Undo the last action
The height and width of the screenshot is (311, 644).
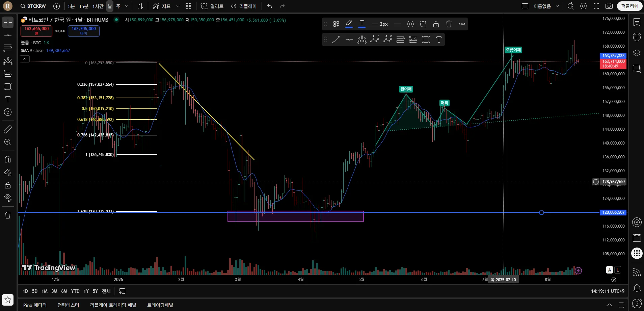click(269, 6)
